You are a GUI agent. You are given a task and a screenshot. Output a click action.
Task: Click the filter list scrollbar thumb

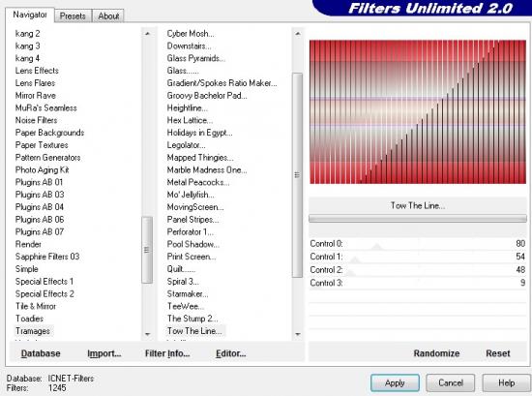point(297,175)
